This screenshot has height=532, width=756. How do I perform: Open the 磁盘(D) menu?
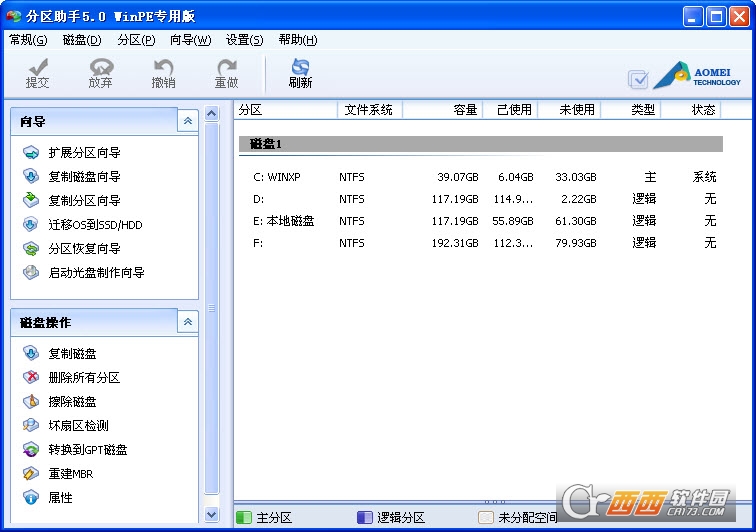click(x=82, y=40)
